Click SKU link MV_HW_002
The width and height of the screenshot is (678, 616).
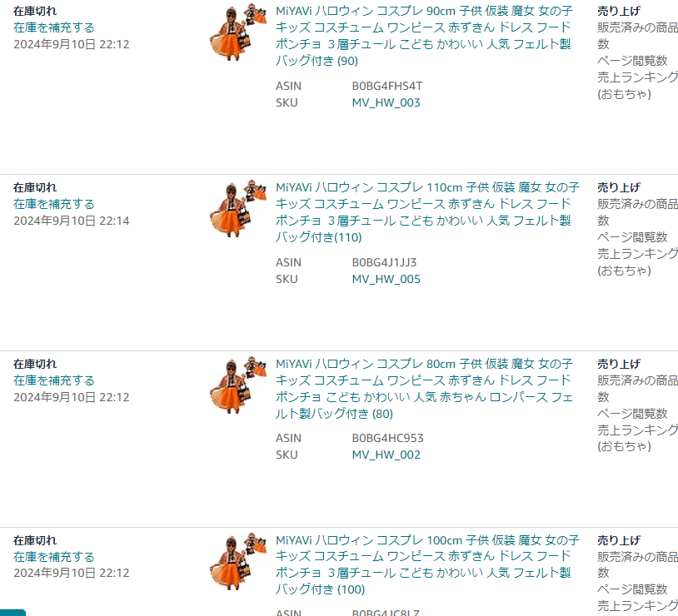click(x=386, y=455)
